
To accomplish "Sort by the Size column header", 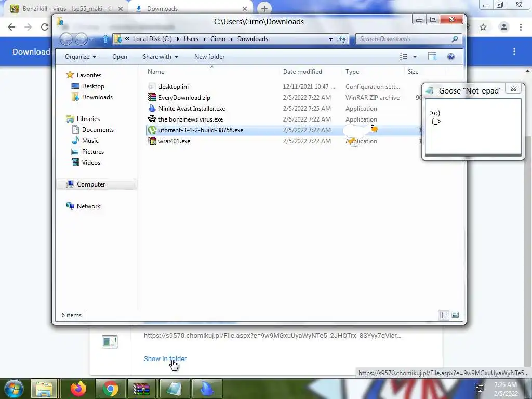I will coord(413,72).
